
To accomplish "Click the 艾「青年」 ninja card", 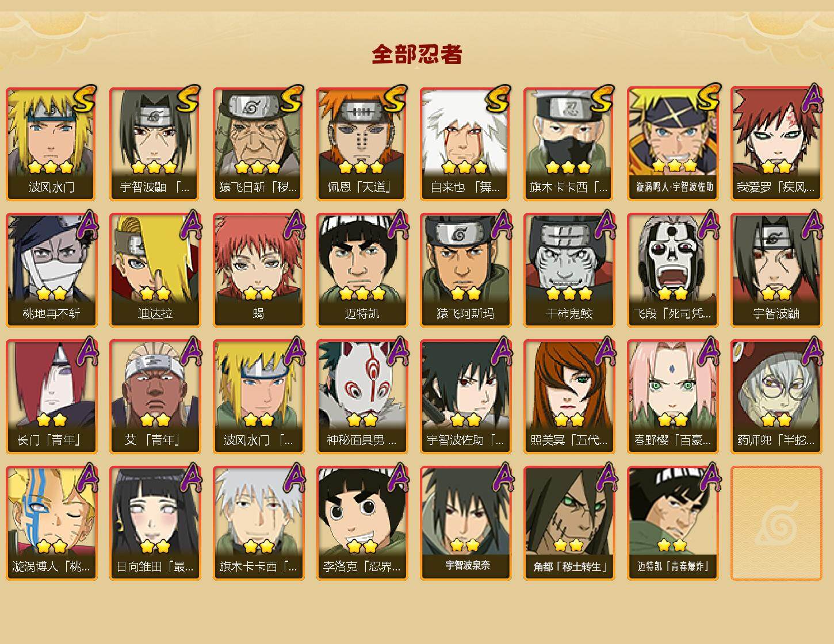I will pos(155,397).
